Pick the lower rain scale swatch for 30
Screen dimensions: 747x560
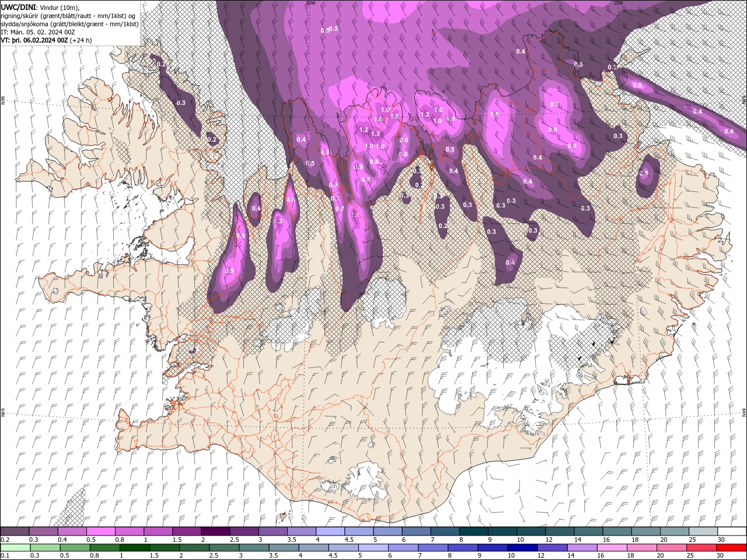point(731,547)
